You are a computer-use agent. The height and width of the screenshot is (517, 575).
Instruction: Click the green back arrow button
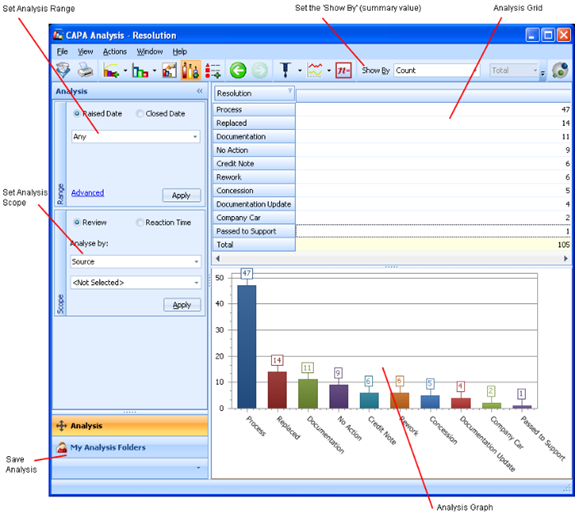(x=238, y=70)
